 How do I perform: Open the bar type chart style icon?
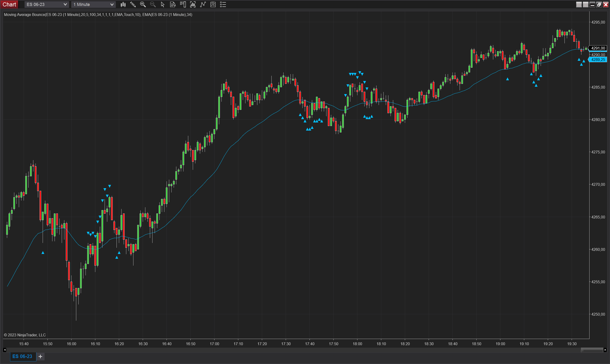pyautogui.click(x=123, y=5)
